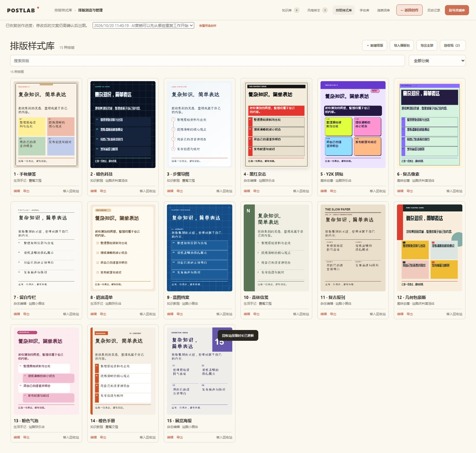Click 排版样式库 in the breadcrumb
Image resolution: width=476 pixels, height=453 pixels.
[63, 10]
